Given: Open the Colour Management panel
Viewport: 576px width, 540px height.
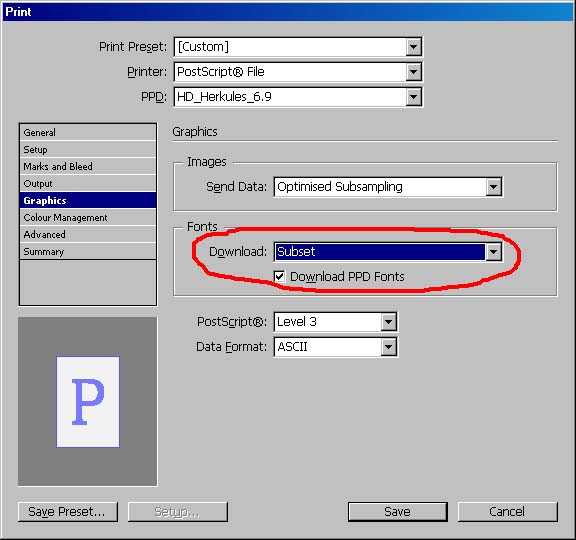Looking at the screenshot, I should (88, 217).
